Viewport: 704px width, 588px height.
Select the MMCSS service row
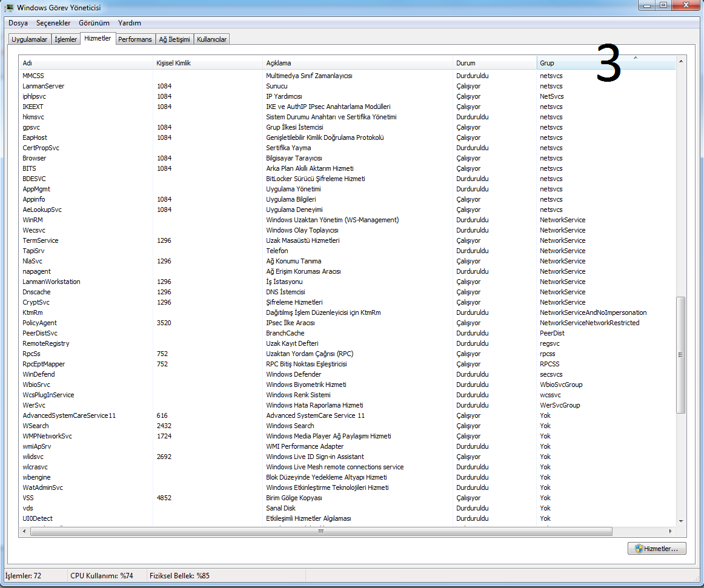(x=347, y=76)
